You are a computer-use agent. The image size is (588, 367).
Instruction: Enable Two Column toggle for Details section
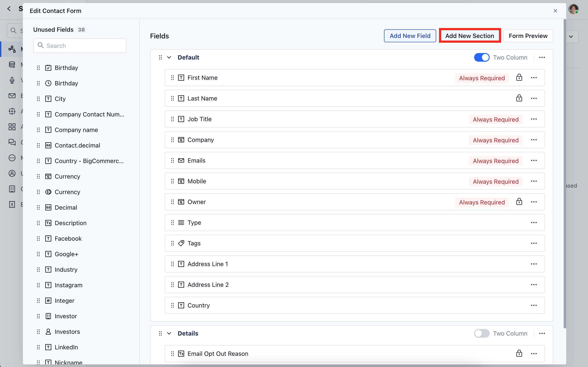(482, 334)
